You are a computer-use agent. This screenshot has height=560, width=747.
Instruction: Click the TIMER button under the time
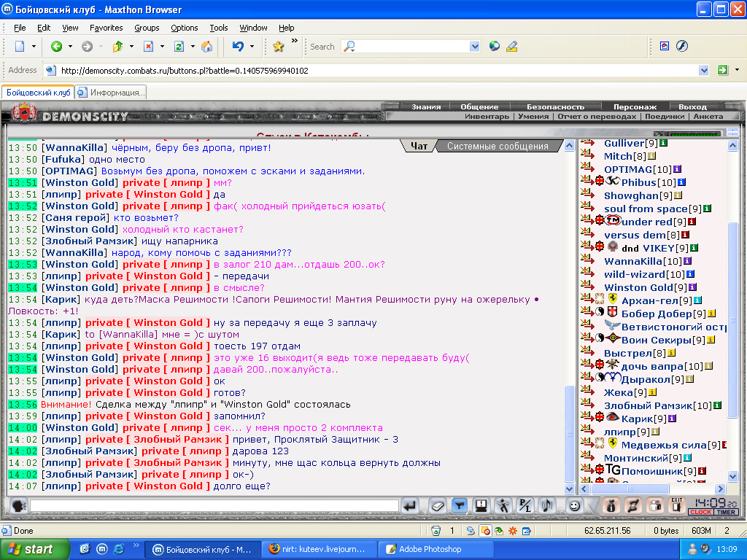726,512
